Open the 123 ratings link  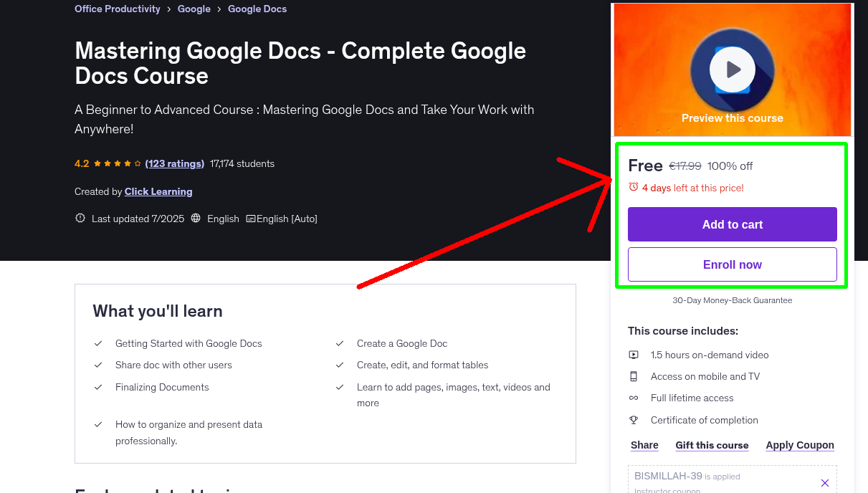174,163
